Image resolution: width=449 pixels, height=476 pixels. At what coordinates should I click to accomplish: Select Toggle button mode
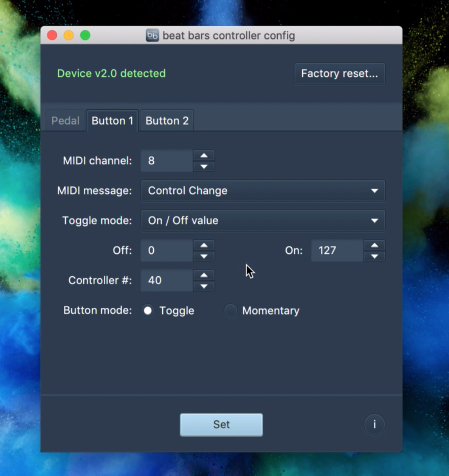click(x=148, y=310)
